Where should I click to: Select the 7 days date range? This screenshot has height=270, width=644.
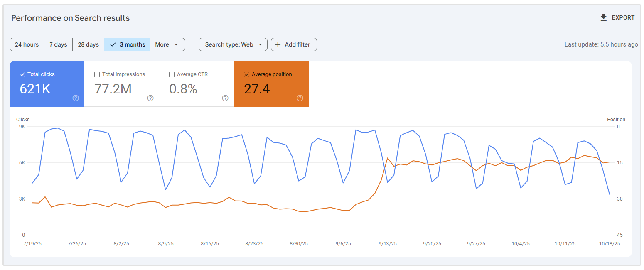pyautogui.click(x=58, y=44)
